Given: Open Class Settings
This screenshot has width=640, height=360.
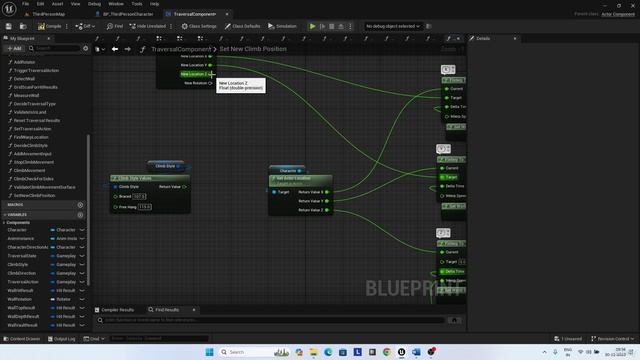Looking at the screenshot, I should (x=199, y=26).
